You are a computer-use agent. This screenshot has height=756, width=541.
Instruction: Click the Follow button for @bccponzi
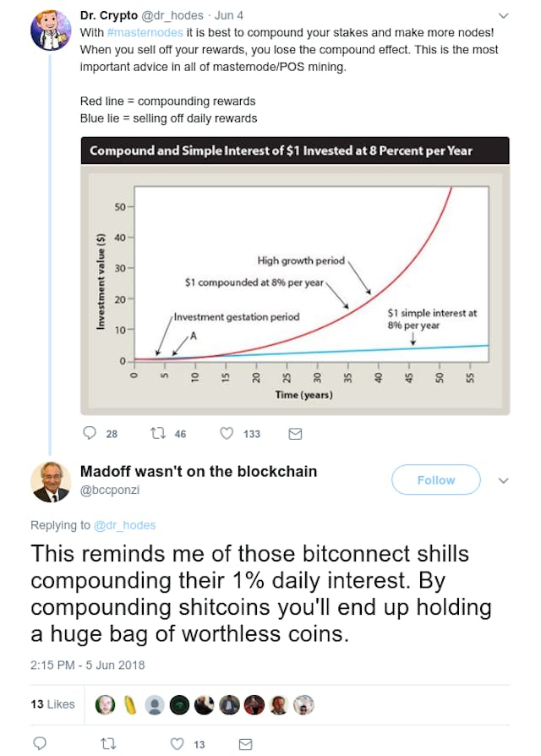(435, 479)
